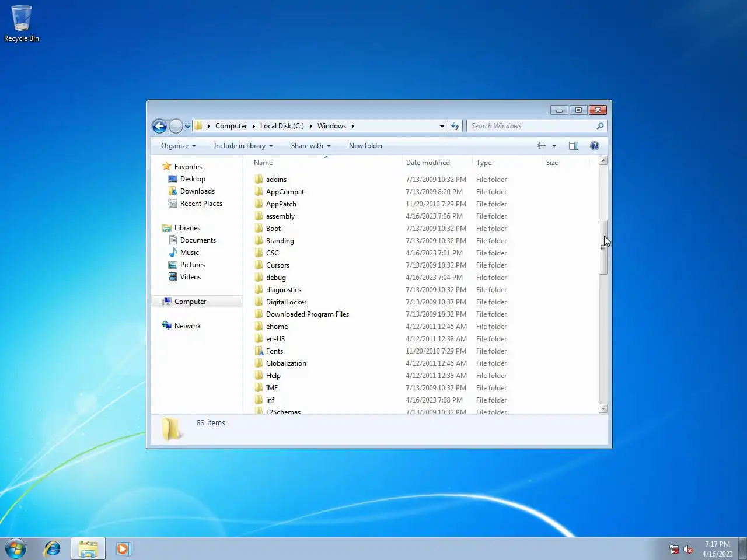Click the Forward navigation arrow button
Screen dimensions: 747x560
176,126
